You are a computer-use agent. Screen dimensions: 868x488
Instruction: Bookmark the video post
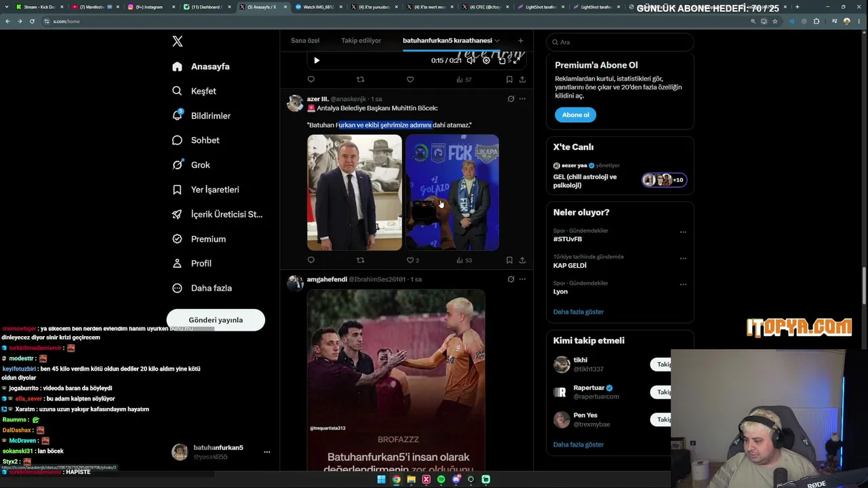point(509,79)
